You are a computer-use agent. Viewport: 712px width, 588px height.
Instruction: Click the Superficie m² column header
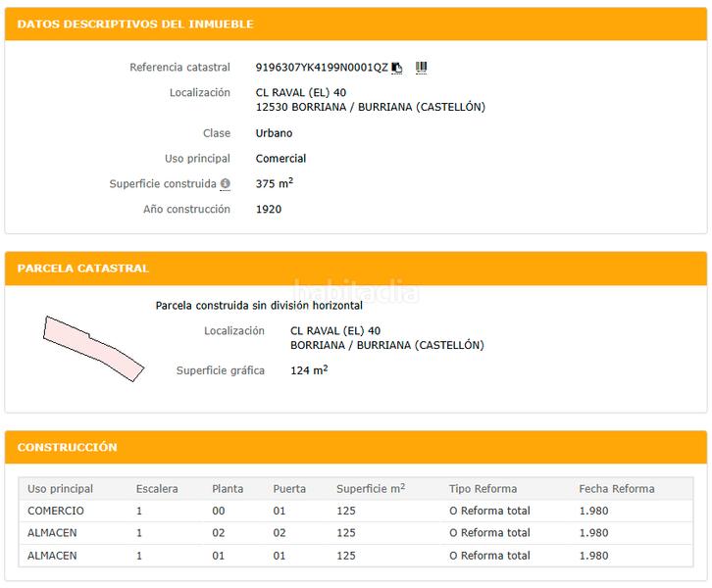click(x=370, y=488)
